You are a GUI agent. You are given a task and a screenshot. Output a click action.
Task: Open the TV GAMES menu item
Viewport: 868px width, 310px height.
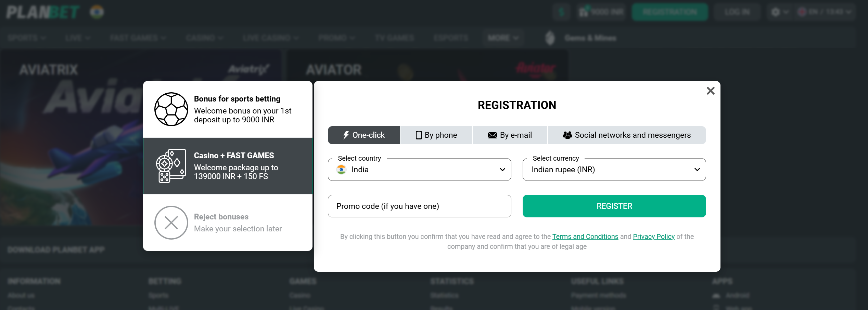click(395, 38)
